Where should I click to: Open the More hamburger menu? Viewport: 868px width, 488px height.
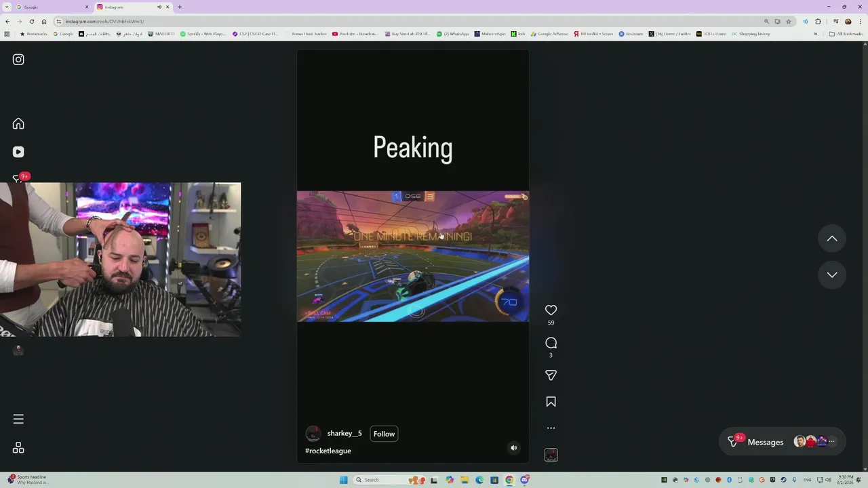pos(18,419)
